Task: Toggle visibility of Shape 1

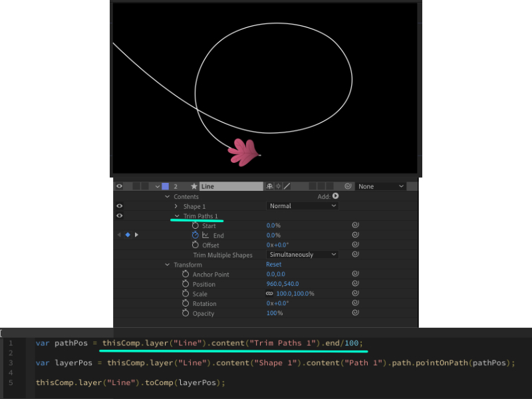Action: pos(120,206)
